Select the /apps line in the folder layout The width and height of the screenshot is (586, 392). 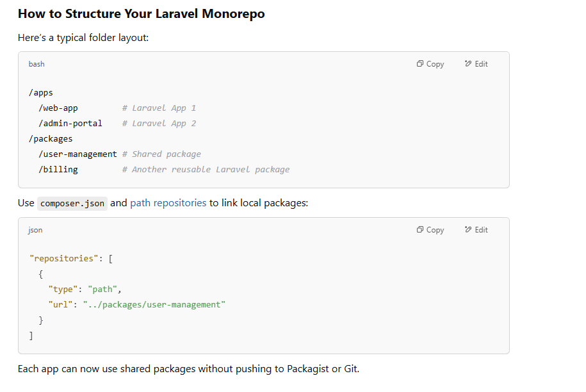(x=40, y=92)
